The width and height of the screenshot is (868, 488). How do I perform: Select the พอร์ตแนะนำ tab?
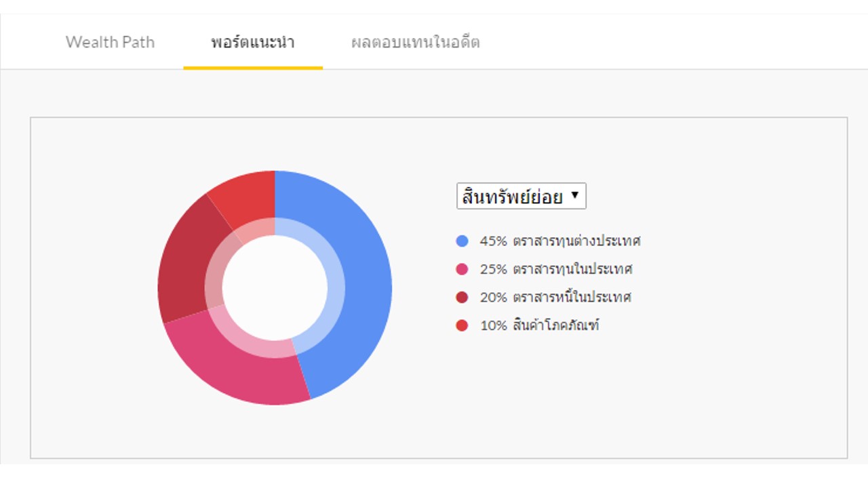pos(252,42)
